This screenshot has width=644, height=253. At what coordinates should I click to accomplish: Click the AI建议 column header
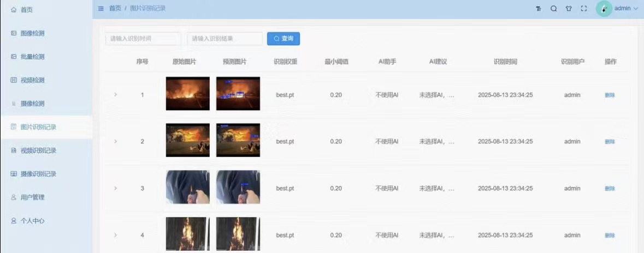coord(438,62)
